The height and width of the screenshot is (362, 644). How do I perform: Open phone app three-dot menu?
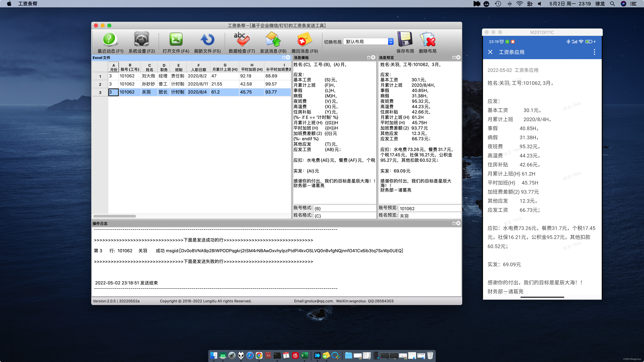coord(594,52)
